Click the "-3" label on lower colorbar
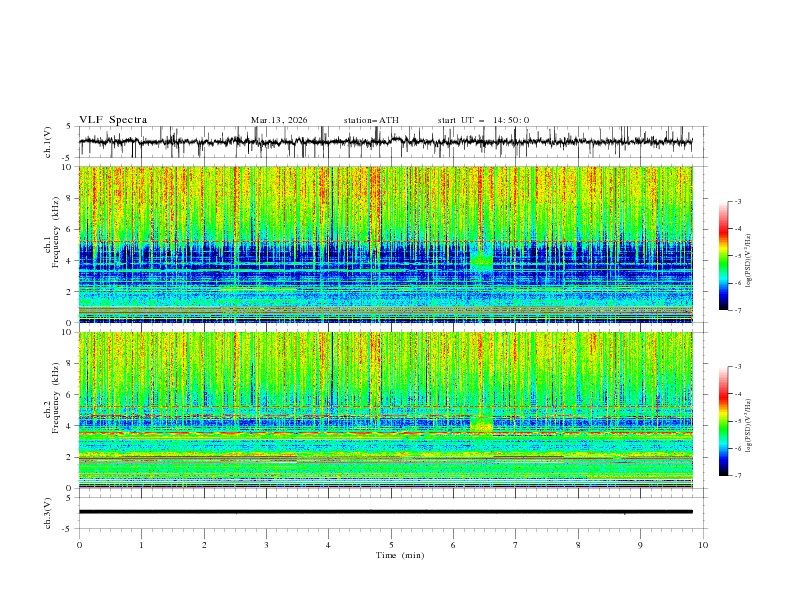The width and height of the screenshot is (792, 612). (x=738, y=367)
